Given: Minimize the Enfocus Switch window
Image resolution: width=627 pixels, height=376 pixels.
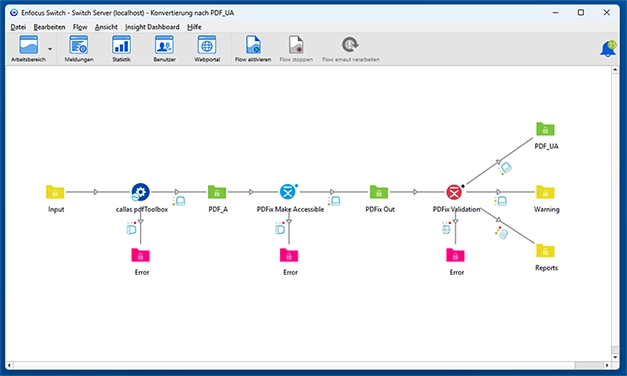Looking at the screenshot, I should coord(555,12).
